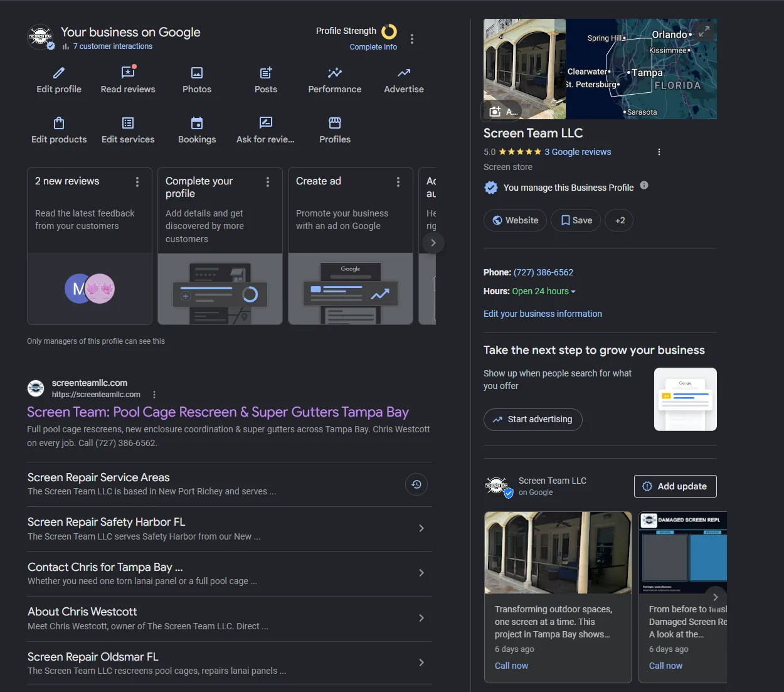Click Start advertising button
This screenshot has height=692, width=784.
(533, 420)
